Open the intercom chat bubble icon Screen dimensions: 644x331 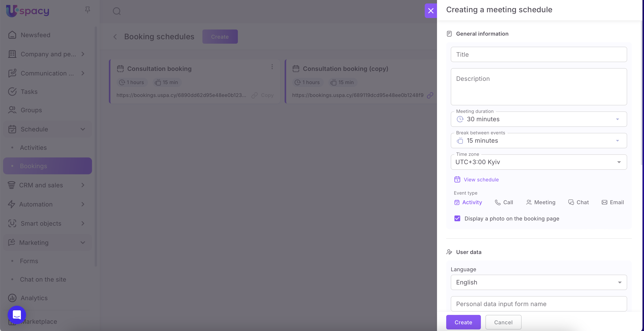click(17, 315)
